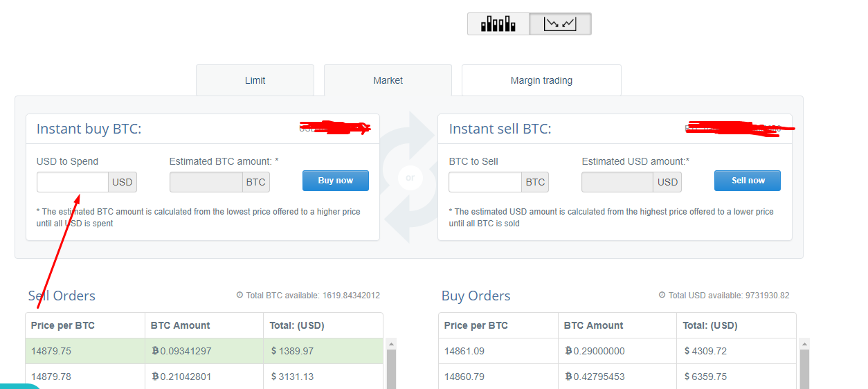This screenshot has height=389, width=868.
Task: Click the Buy now button
Action: 336,181
